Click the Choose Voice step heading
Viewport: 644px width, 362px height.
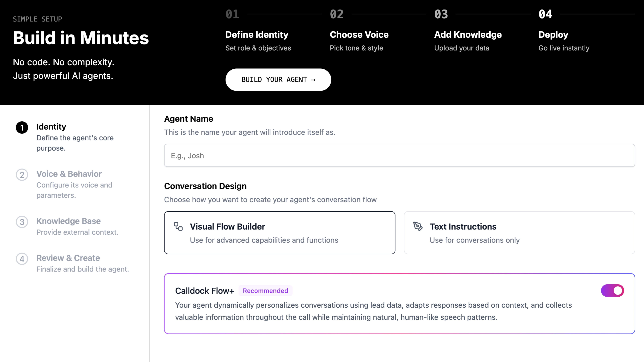pyautogui.click(x=359, y=35)
